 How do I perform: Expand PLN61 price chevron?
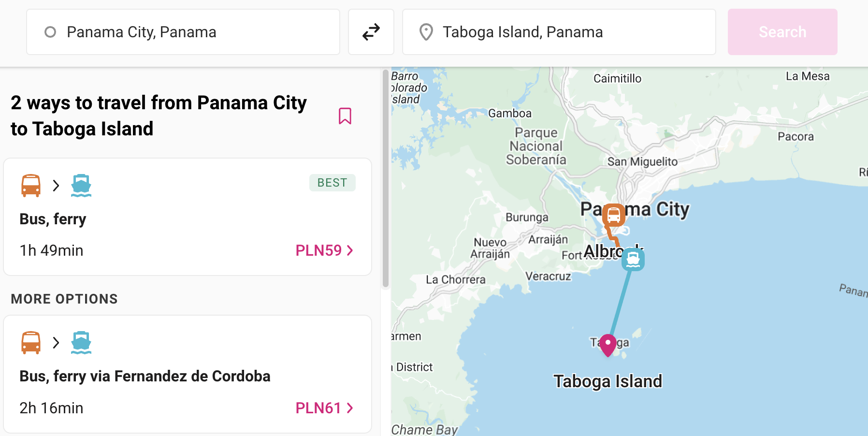tap(350, 408)
